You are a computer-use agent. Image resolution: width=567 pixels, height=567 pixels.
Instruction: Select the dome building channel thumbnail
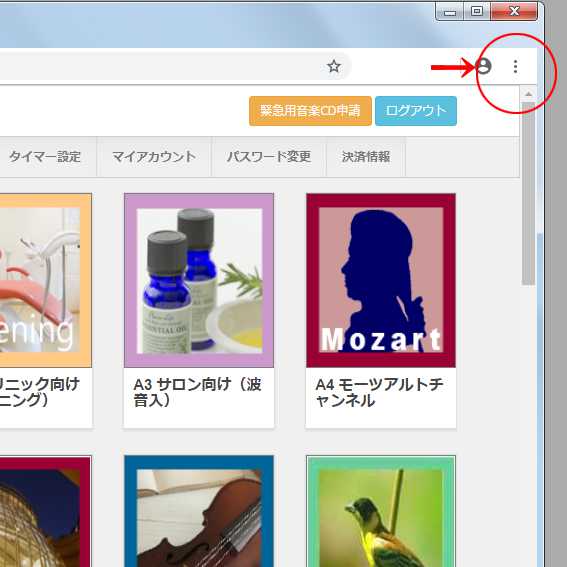click(x=46, y=511)
